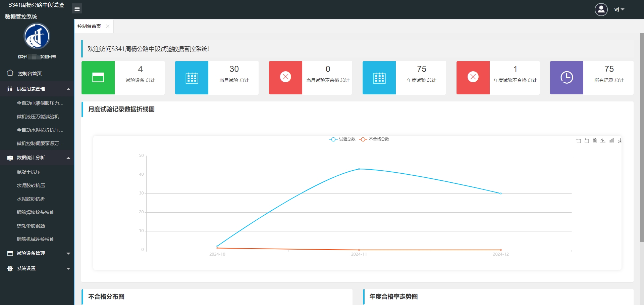Screen dimensions: 644x305
Task: Save chart as image download icon
Action: point(620,141)
